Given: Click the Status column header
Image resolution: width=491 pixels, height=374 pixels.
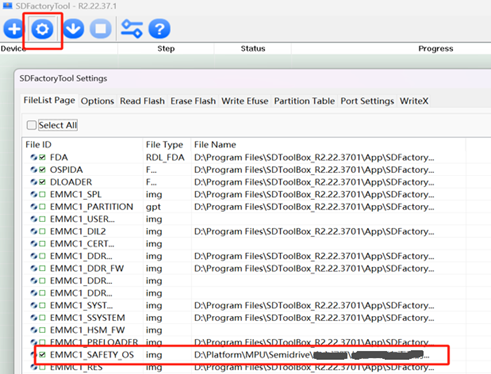Looking at the screenshot, I should coord(253,49).
